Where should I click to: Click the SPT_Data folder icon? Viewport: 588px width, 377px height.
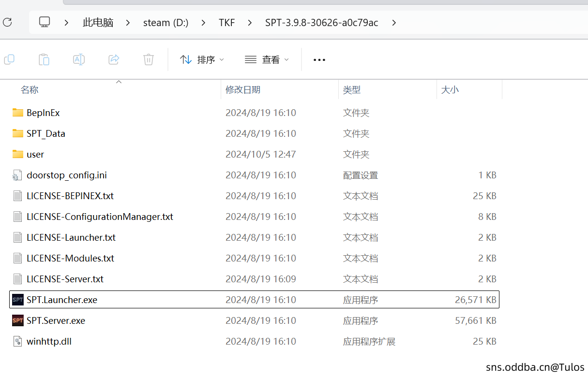coord(18,133)
